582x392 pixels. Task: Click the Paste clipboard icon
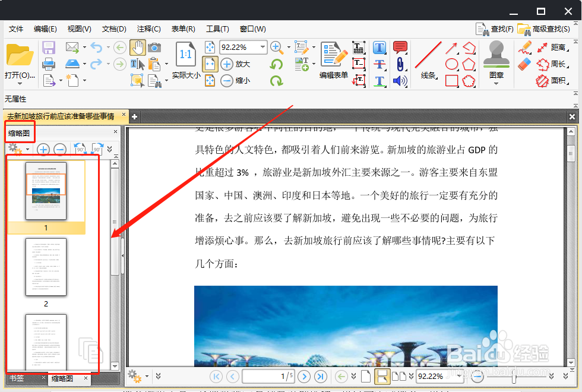pos(154,64)
